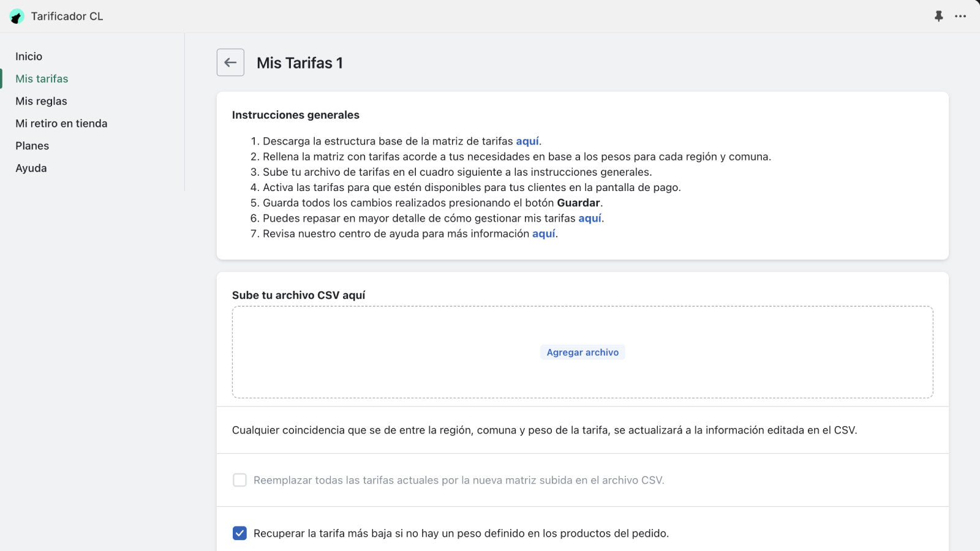The width and height of the screenshot is (980, 551).
Task: Open Mi retiro en tienda
Action: pyautogui.click(x=61, y=123)
